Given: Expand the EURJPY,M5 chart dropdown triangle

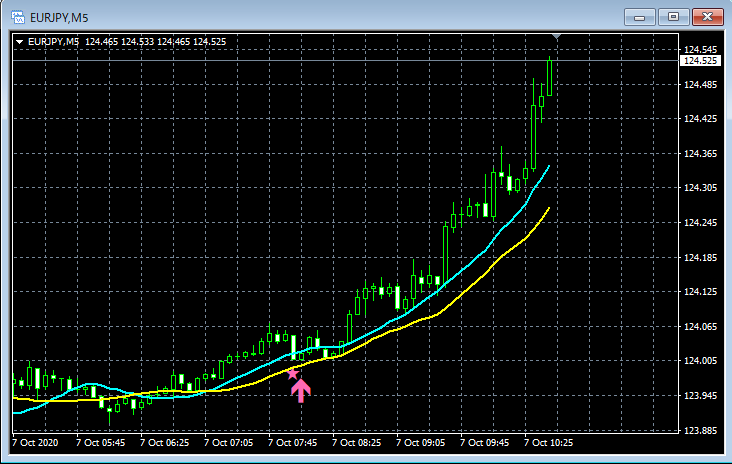Looking at the screenshot, I should [x=20, y=42].
